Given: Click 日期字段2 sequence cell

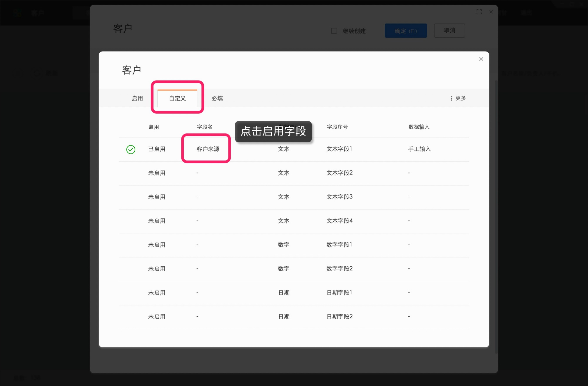Looking at the screenshot, I should pos(340,317).
